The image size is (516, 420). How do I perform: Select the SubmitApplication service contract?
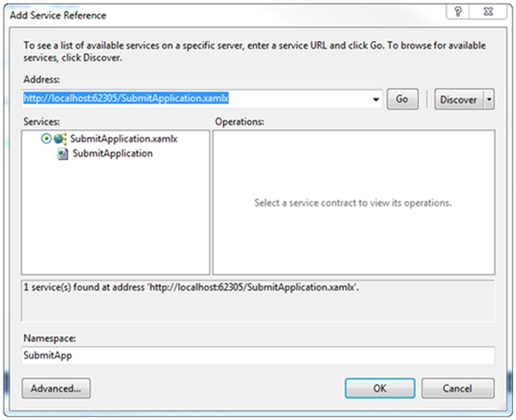click(x=113, y=153)
